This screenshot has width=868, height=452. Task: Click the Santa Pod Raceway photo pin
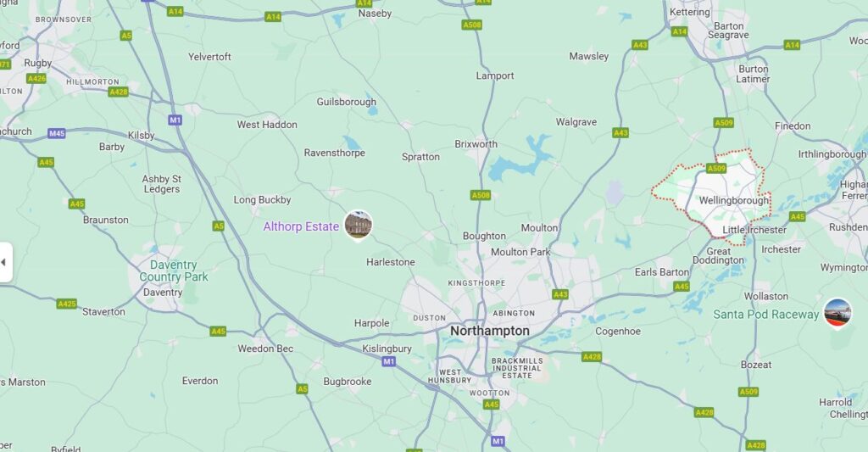pos(837,313)
